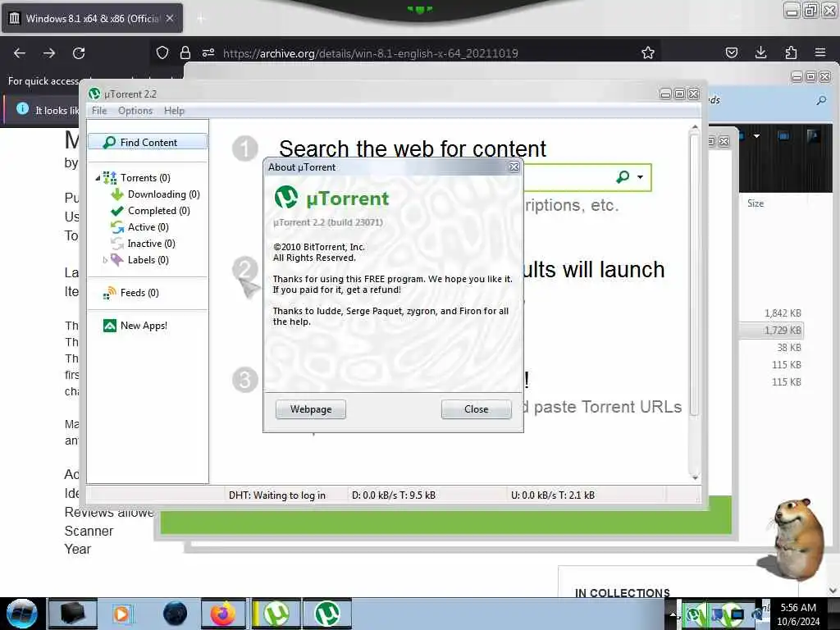Collapse the Torrents tree node
This screenshot has height=630, width=840.
(x=98, y=178)
